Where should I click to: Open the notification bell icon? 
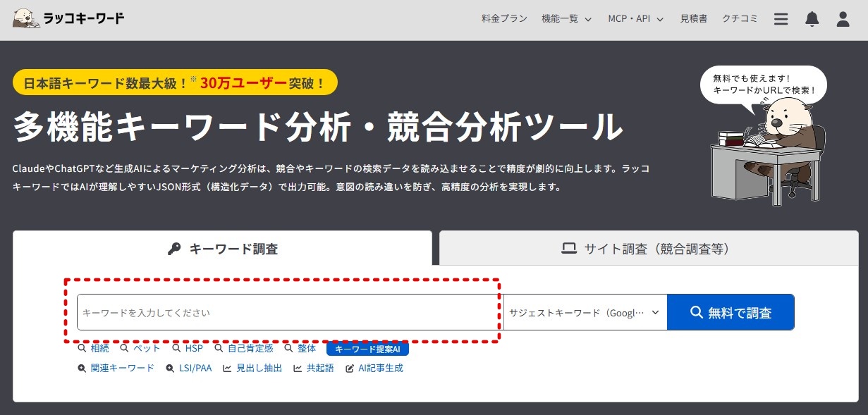click(x=812, y=19)
